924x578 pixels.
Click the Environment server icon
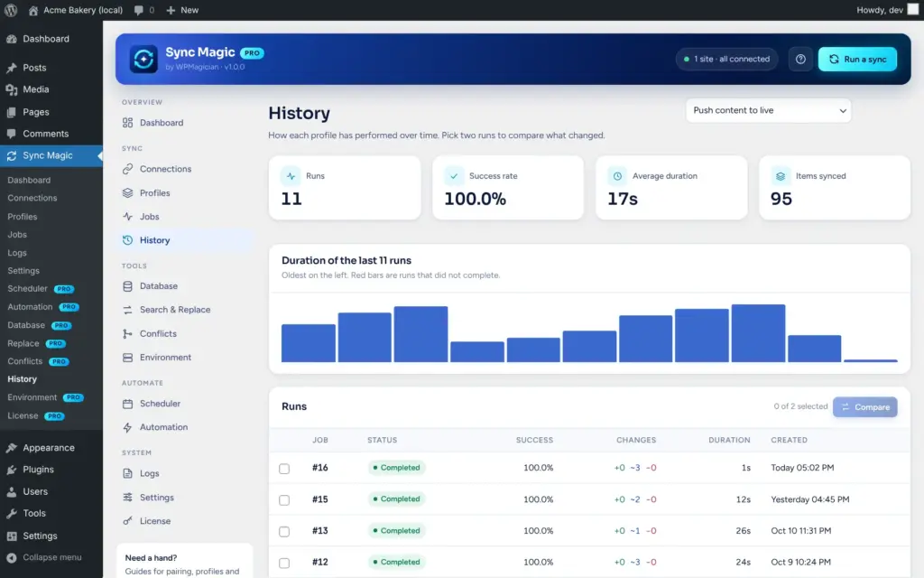point(127,358)
